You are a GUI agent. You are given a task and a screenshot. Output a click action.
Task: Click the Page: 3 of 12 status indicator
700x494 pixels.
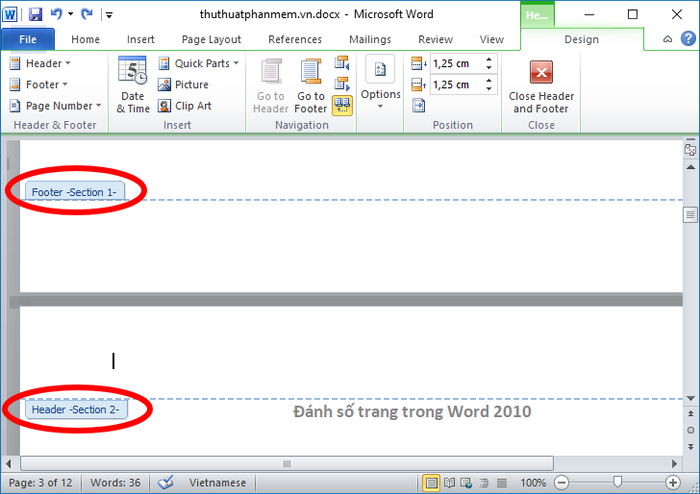click(40, 483)
